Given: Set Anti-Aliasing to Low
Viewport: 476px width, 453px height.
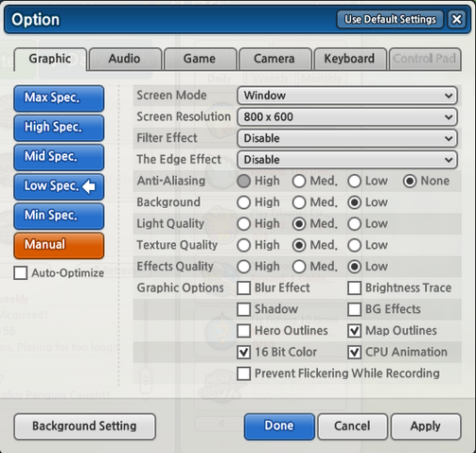Looking at the screenshot, I should [354, 181].
